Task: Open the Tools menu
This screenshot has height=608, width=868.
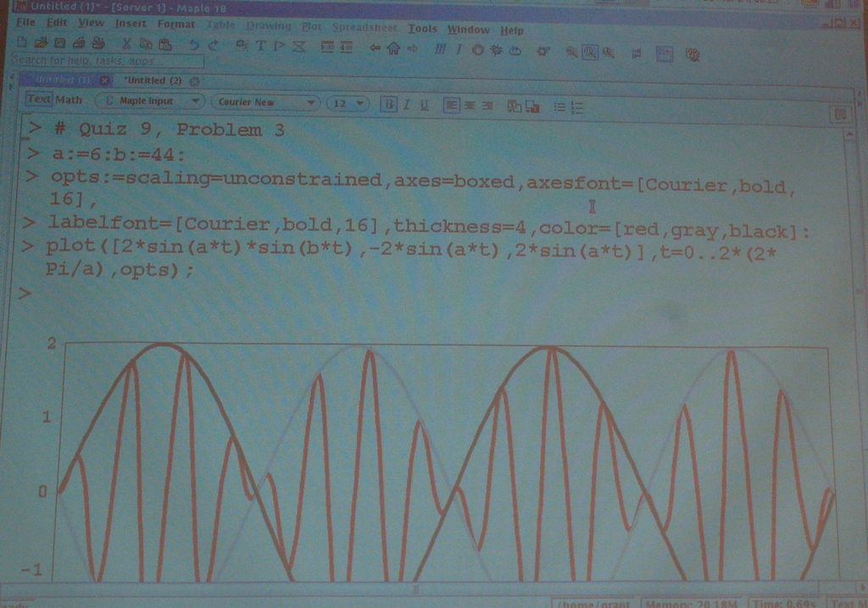Action: pyautogui.click(x=422, y=29)
